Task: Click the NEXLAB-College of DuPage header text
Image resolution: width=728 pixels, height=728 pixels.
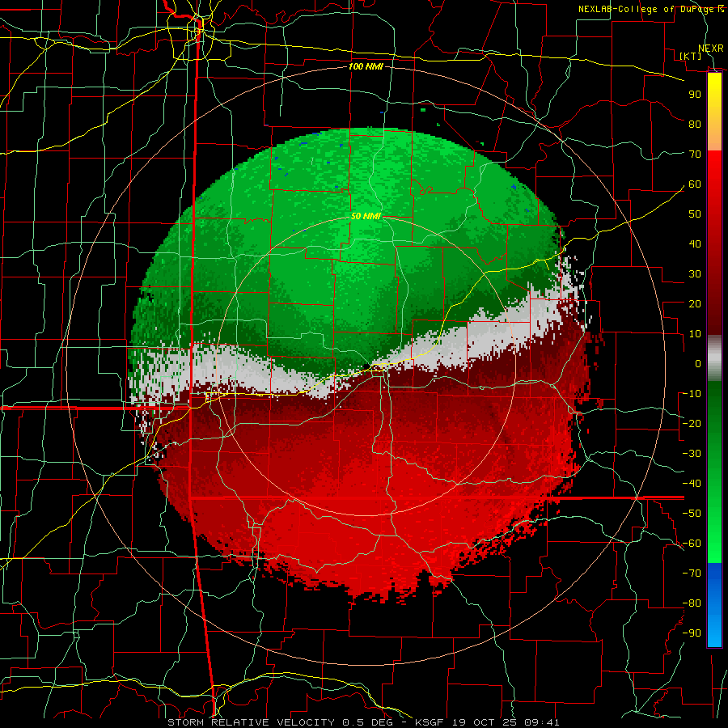Action: coord(647,9)
